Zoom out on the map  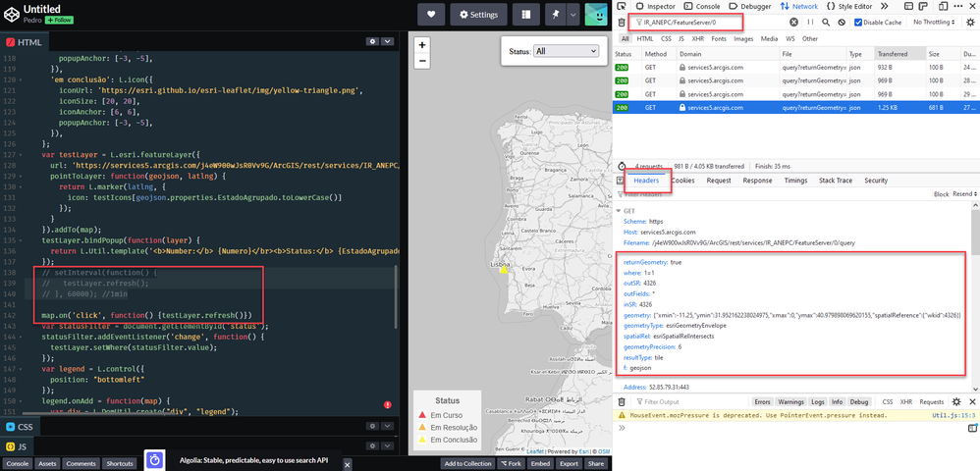point(422,61)
